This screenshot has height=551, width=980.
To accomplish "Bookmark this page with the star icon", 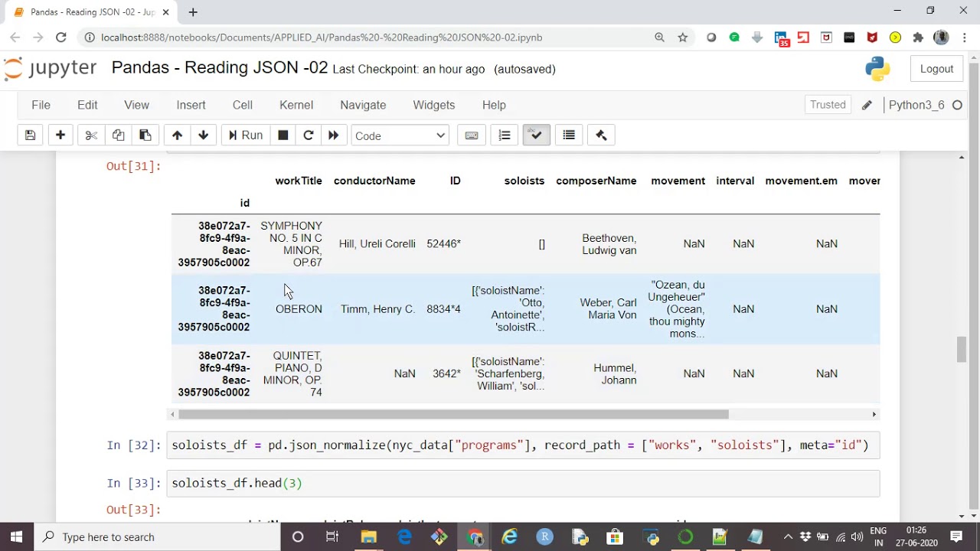I will coord(682,37).
